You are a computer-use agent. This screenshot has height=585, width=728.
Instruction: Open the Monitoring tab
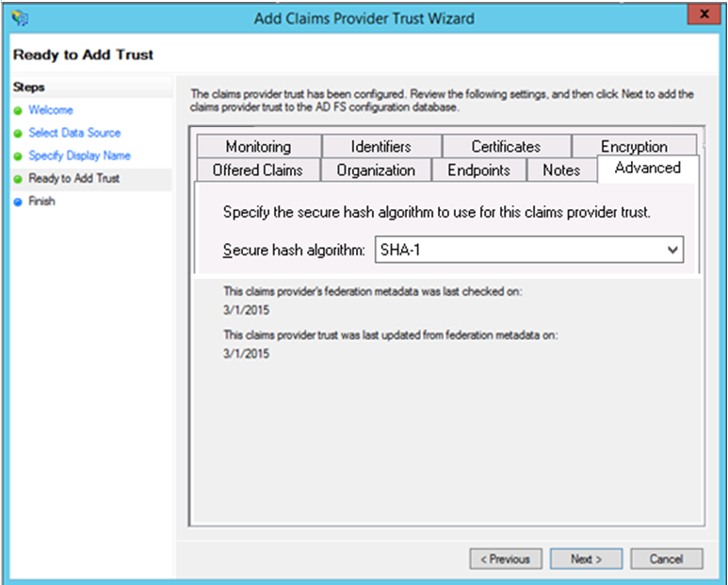click(258, 147)
